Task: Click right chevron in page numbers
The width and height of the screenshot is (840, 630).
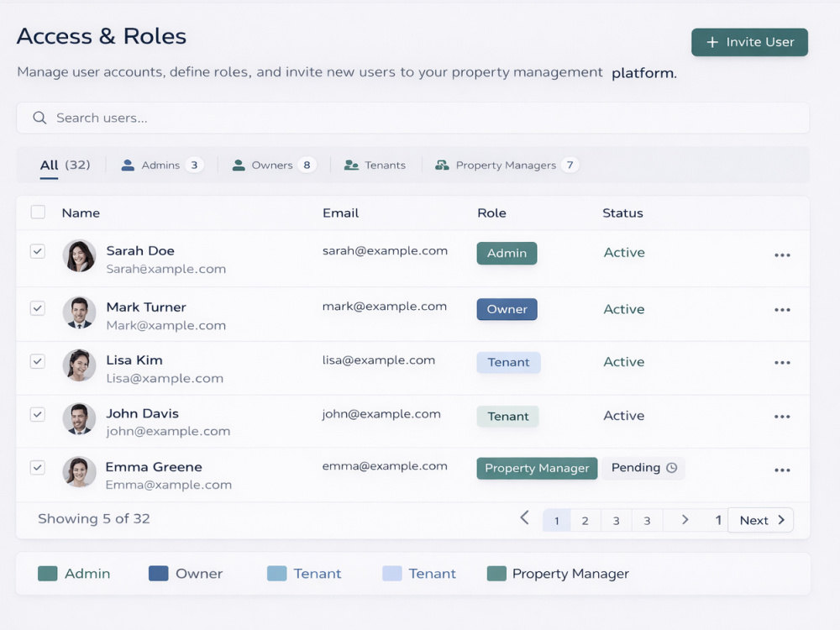Action: (x=685, y=520)
